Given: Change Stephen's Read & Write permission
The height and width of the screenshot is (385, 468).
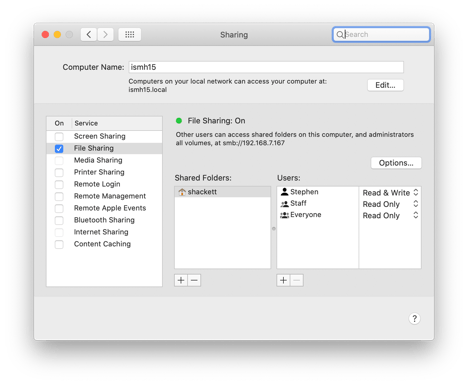Looking at the screenshot, I should [390, 193].
